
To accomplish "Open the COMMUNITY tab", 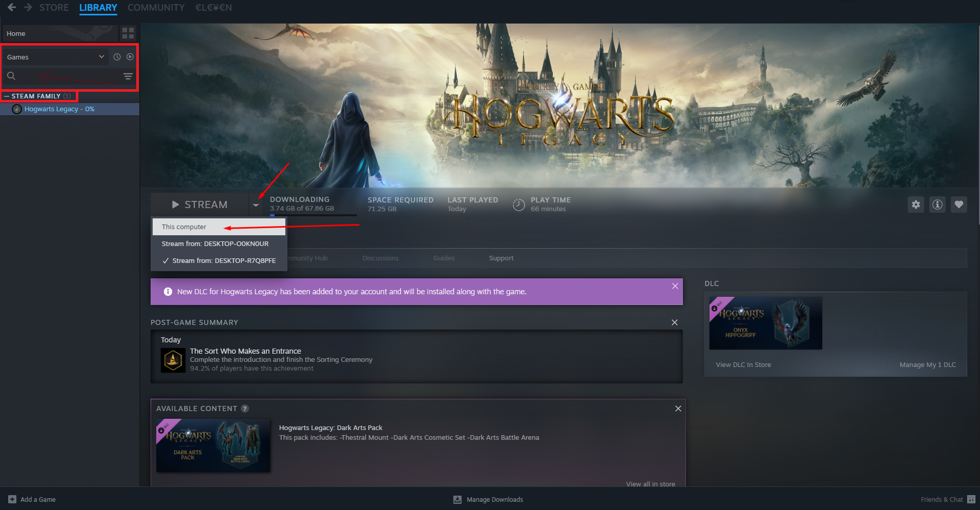I will point(156,8).
